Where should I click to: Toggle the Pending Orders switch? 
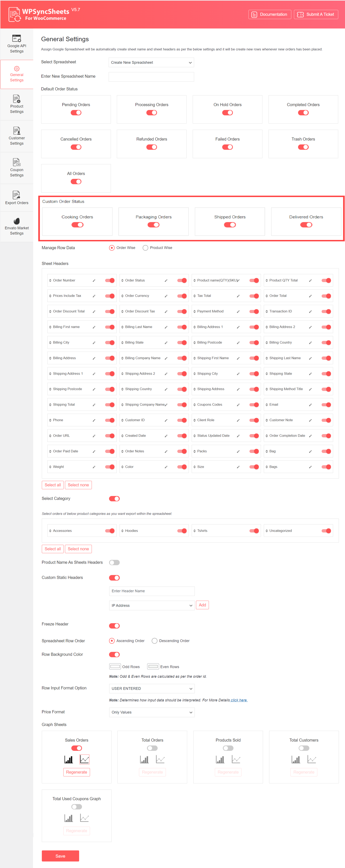76,113
